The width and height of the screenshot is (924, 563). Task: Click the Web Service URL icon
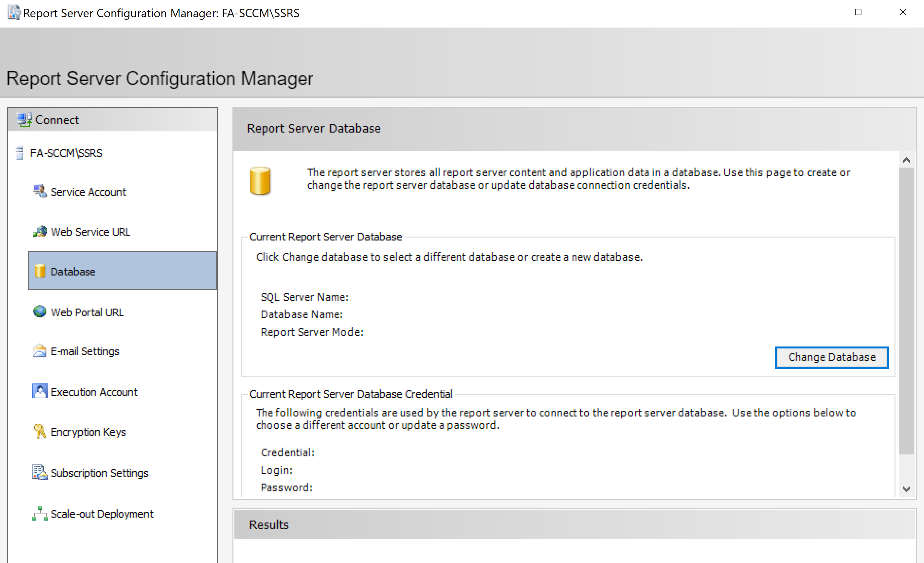[x=39, y=231]
